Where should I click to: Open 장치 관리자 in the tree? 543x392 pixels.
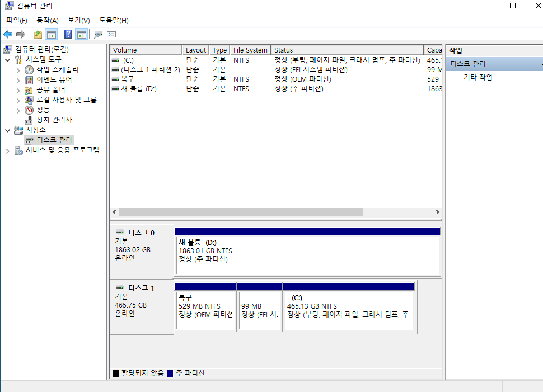click(54, 120)
